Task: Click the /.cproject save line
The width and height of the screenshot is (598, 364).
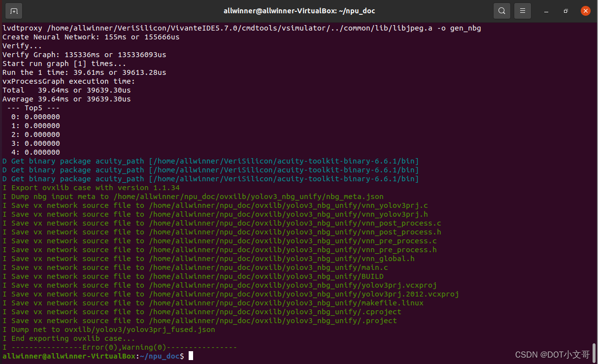Action: (202, 312)
